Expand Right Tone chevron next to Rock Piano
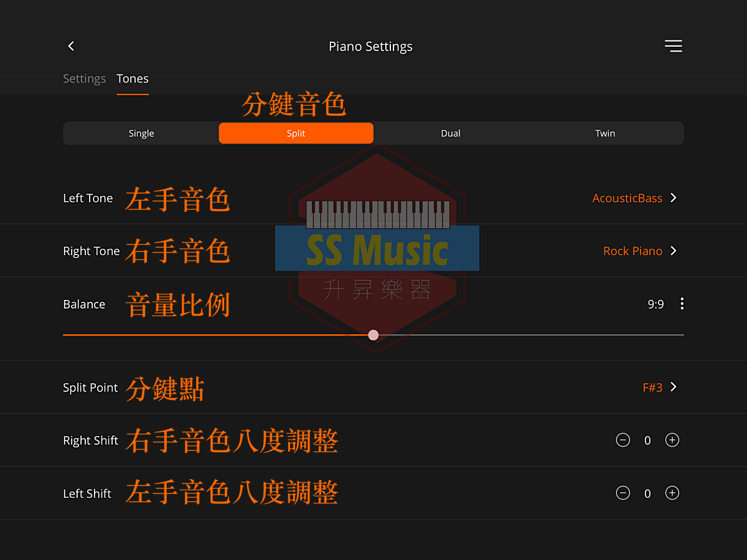Screen dimensions: 747x560 tap(674, 251)
